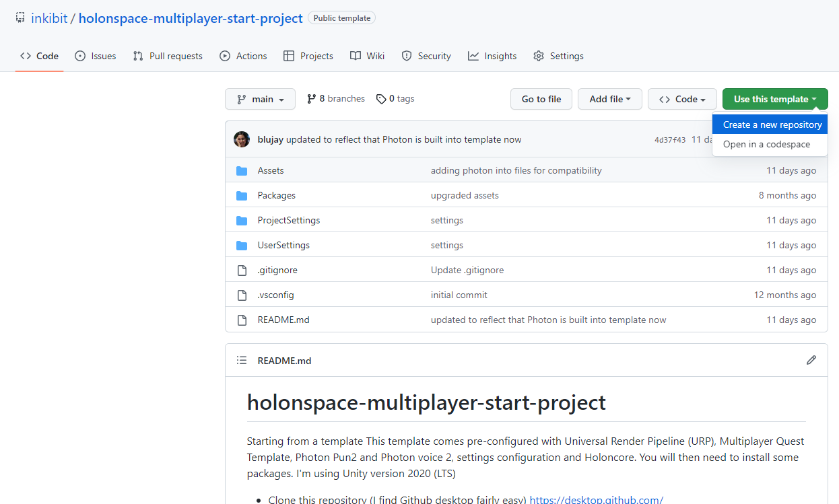
Task: Click the '8 months ago' timestamp
Action: [x=787, y=195]
